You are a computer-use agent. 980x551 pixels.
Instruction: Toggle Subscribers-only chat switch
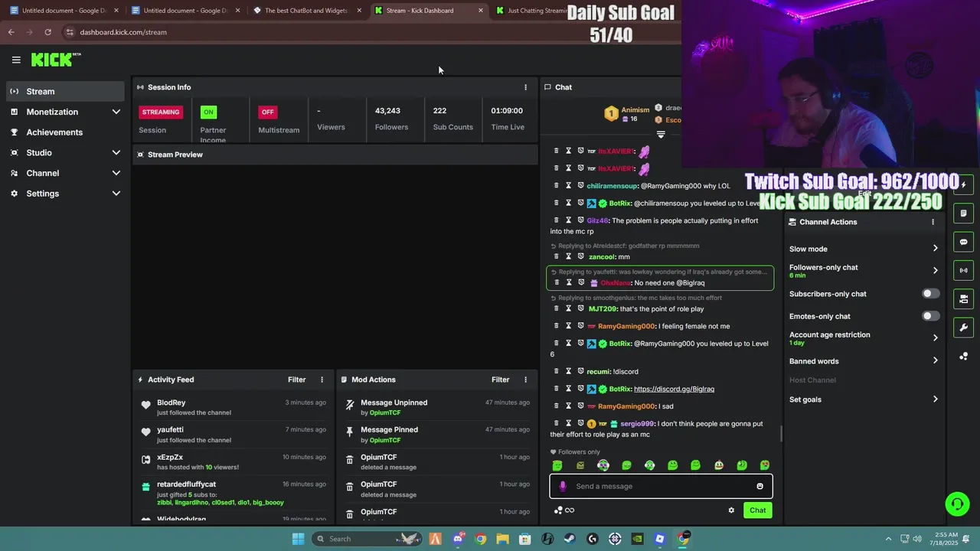[930, 294]
